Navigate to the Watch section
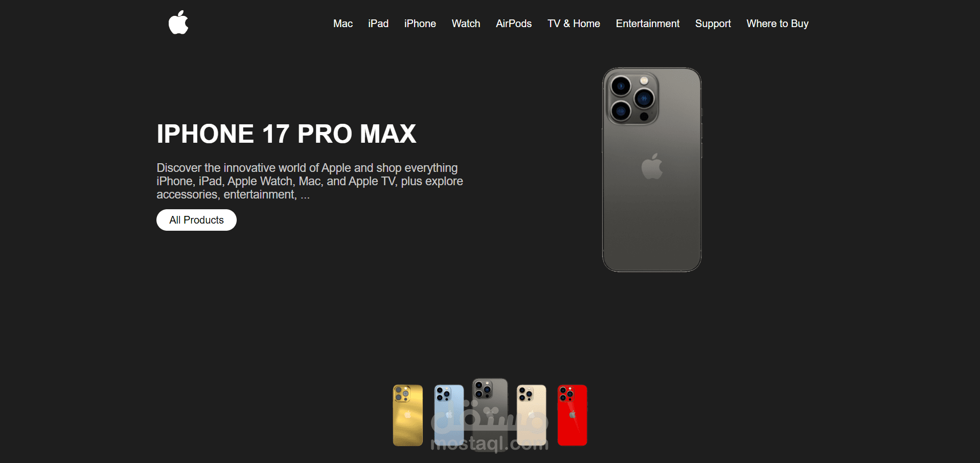The height and width of the screenshot is (463, 980). (x=466, y=24)
